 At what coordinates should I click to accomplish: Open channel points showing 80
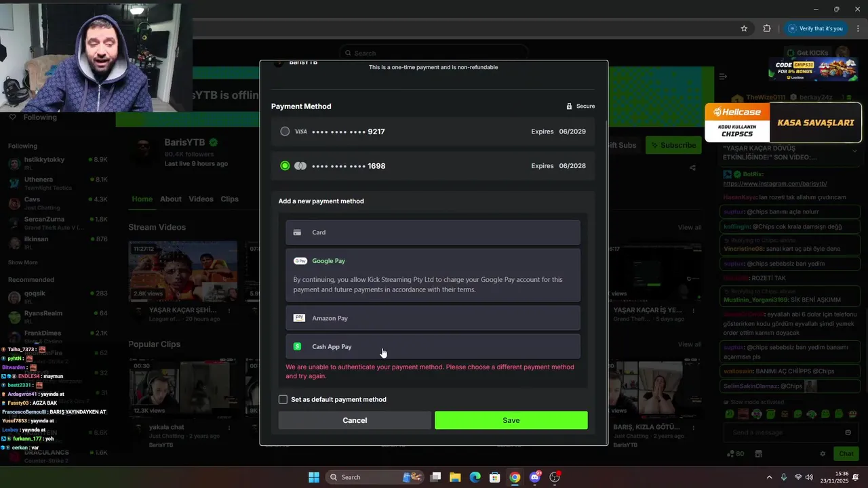coord(735,453)
